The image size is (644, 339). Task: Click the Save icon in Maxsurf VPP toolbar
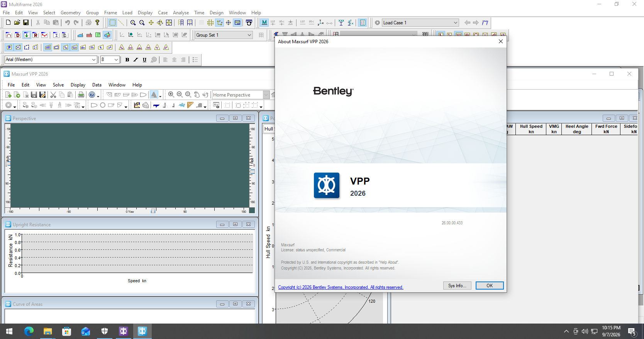pos(34,95)
